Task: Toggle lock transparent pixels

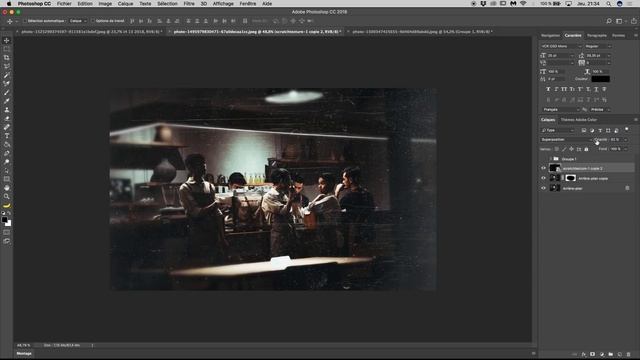Action: pyautogui.click(x=557, y=149)
